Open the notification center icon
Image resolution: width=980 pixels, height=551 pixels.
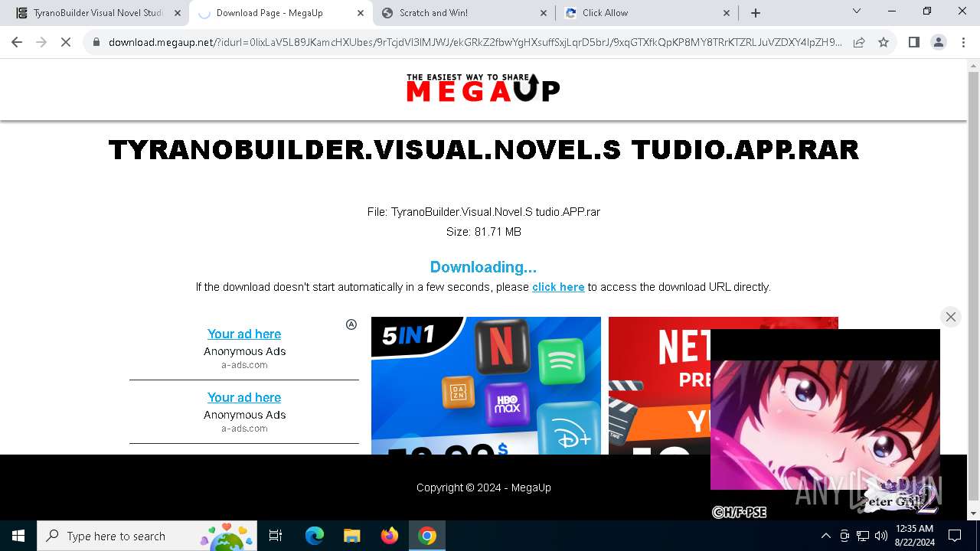(x=955, y=536)
